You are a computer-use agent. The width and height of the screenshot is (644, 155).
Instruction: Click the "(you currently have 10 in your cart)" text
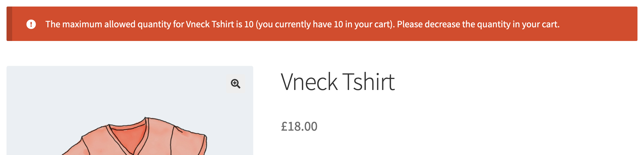coord(325,24)
